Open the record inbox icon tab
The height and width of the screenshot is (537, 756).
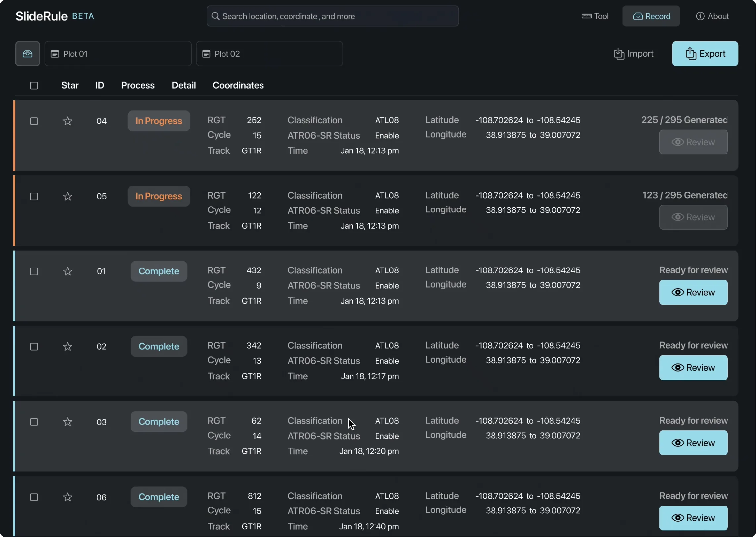(x=28, y=54)
